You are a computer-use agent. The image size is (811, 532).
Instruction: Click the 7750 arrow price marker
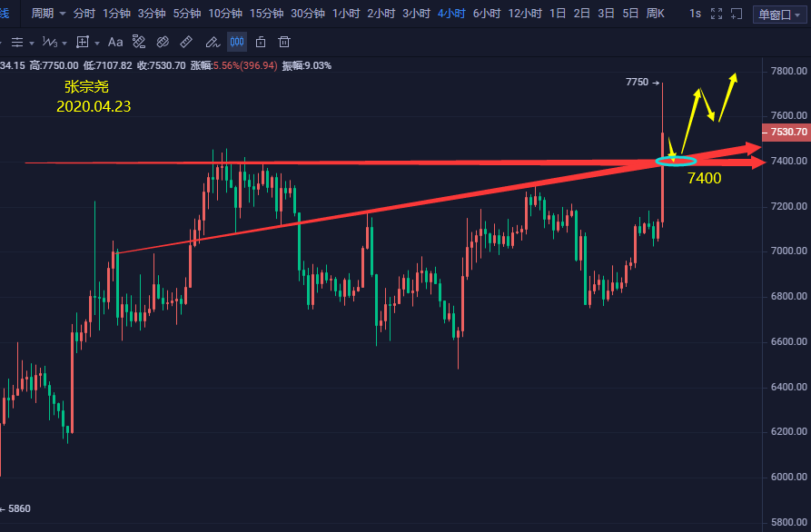[x=642, y=82]
